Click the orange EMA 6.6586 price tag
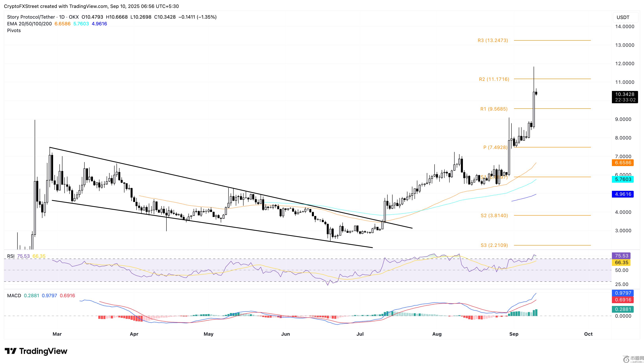This screenshot has height=363, width=644. click(623, 163)
